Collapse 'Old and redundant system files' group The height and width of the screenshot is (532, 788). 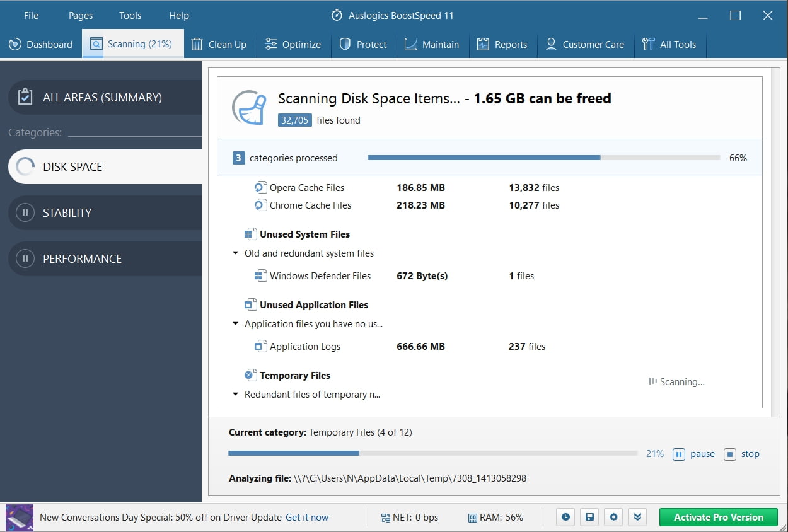[235, 253]
